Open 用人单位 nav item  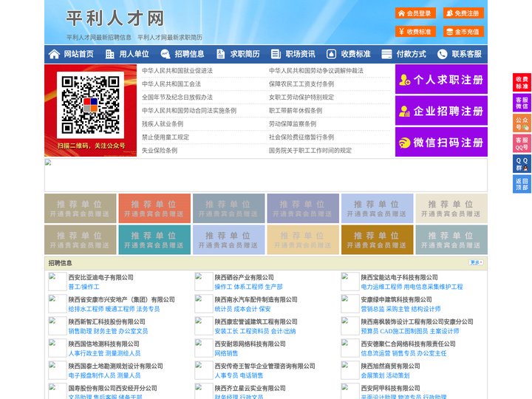pyautogui.click(x=134, y=54)
